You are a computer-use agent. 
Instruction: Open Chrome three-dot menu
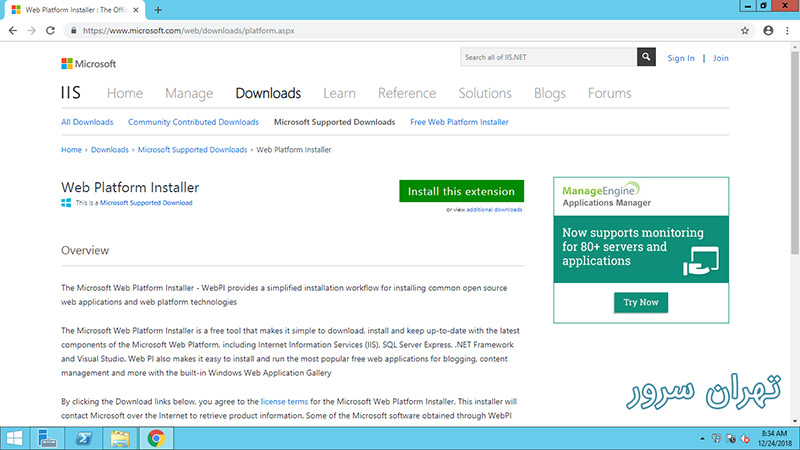pos(788,30)
